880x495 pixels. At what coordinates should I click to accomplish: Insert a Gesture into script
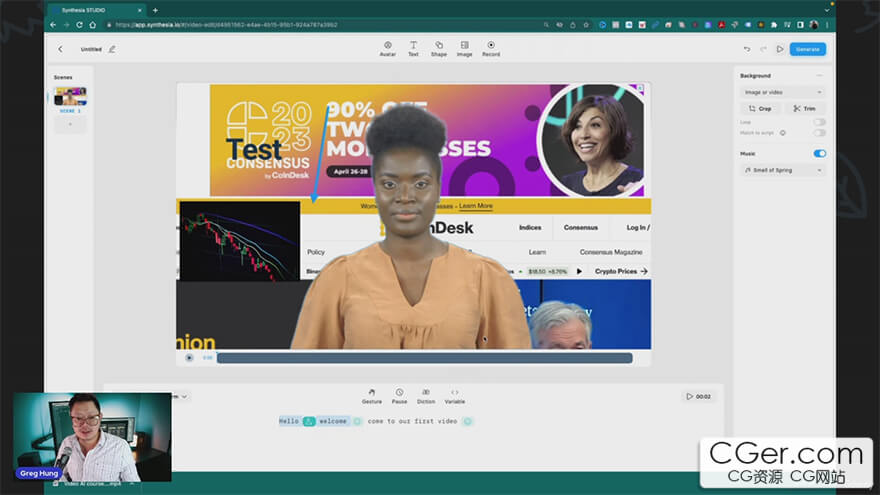(372, 396)
